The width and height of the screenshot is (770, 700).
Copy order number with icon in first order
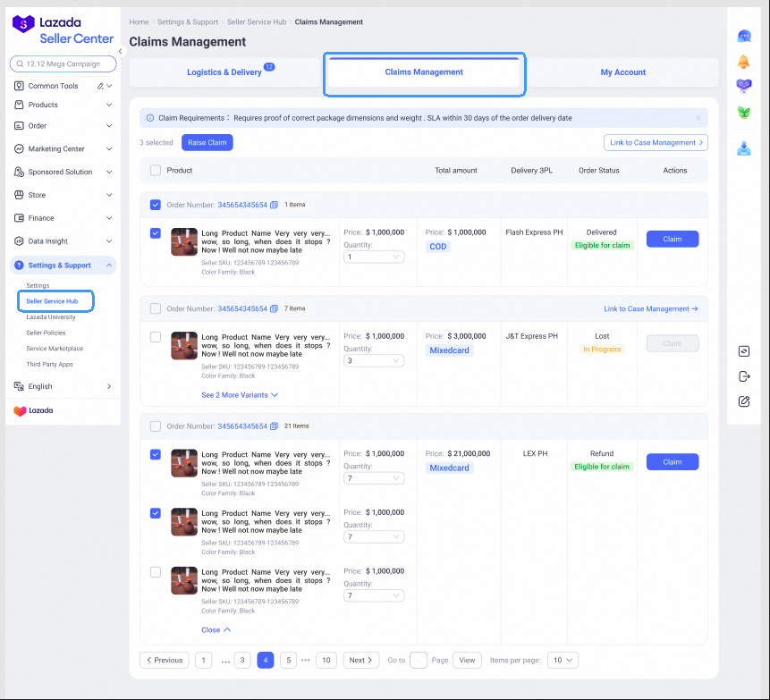pyautogui.click(x=275, y=205)
